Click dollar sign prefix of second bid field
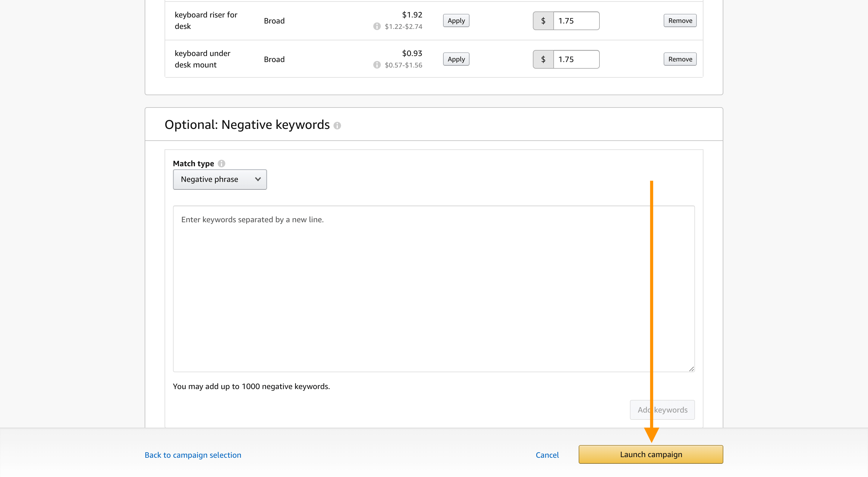The image size is (868, 477). [543, 59]
